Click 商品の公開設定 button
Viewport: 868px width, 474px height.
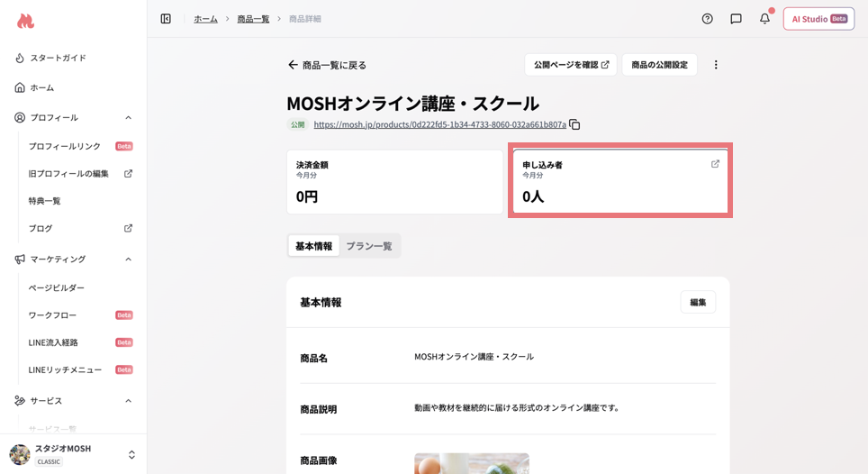tap(659, 65)
